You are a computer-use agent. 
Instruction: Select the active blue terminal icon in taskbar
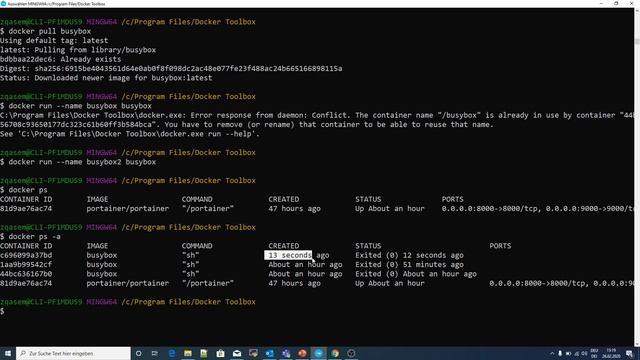[x=318, y=353]
